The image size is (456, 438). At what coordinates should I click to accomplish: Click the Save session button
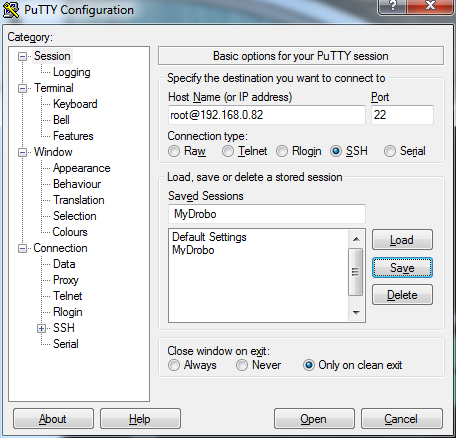point(402,267)
